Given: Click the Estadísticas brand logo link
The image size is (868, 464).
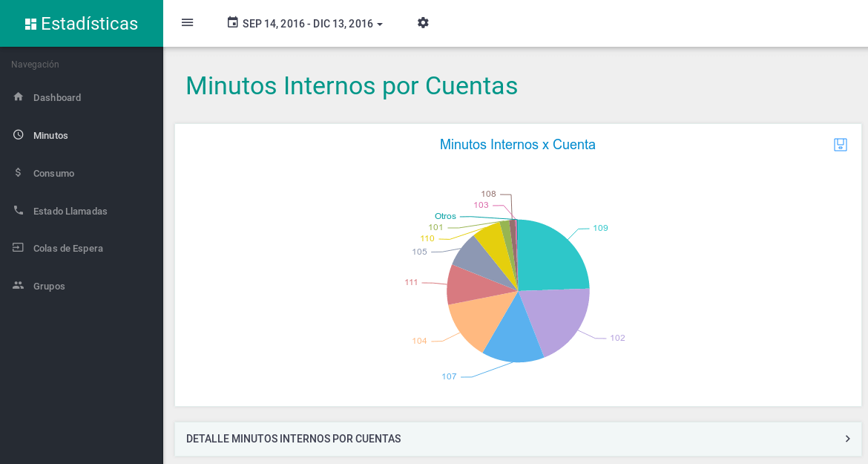Looking at the screenshot, I should [x=82, y=24].
